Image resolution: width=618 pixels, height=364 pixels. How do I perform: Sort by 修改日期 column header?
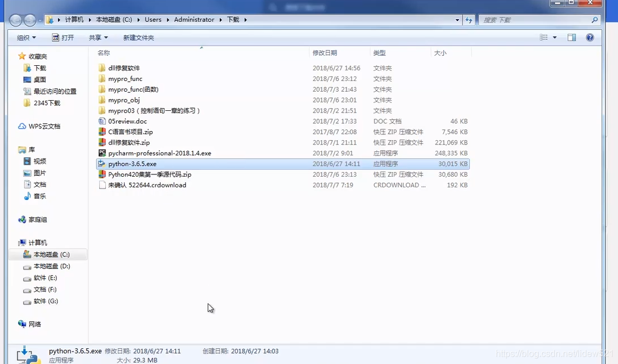(x=324, y=53)
